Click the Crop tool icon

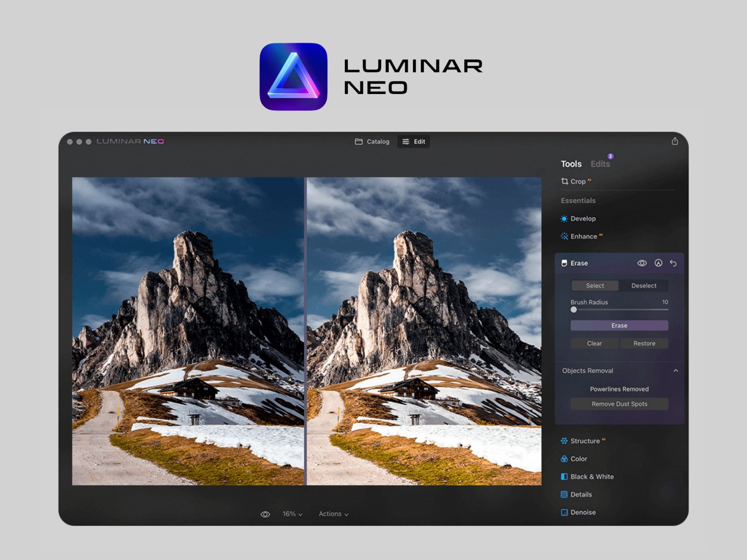click(x=564, y=181)
